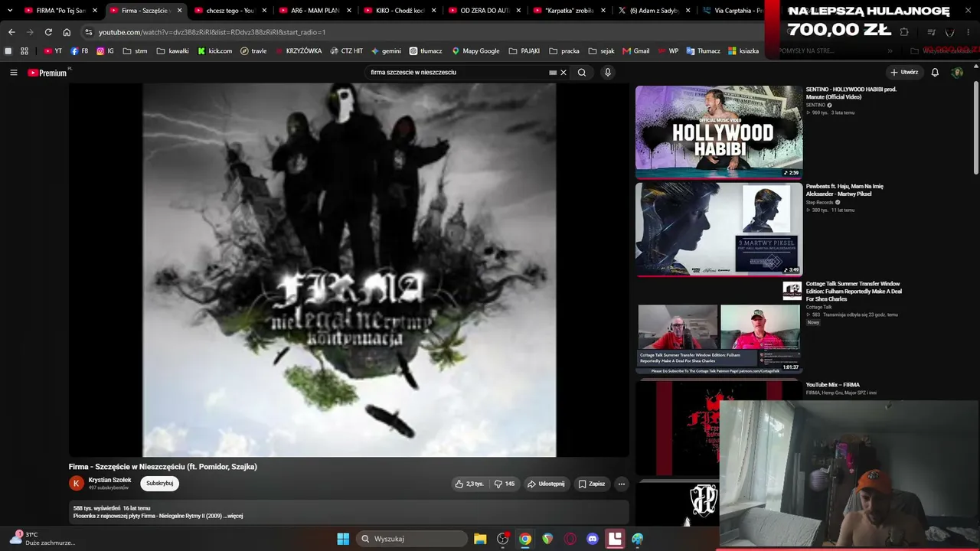The width and height of the screenshot is (980, 551).
Task: Go to YouTube Premium home logo
Action: 47,73
